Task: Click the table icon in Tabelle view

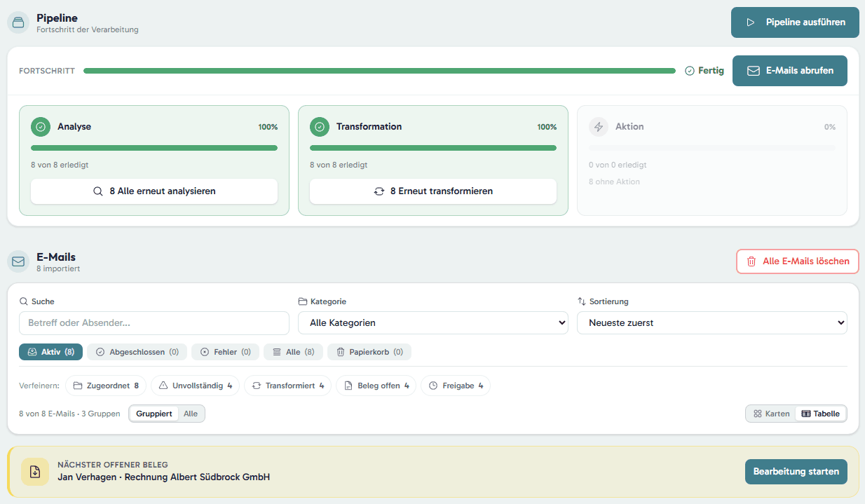Action: pos(806,414)
